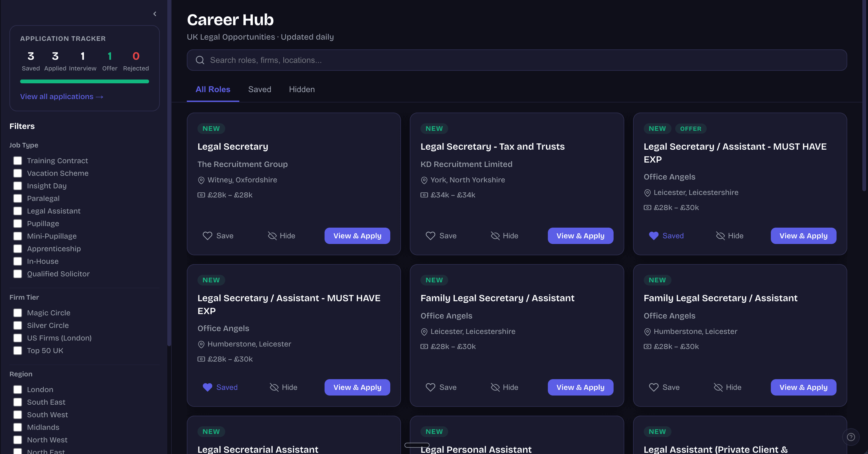Click hide eye icon on Humberstone Family Legal Secretary card
The image size is (868, 454).
(718, 387)
